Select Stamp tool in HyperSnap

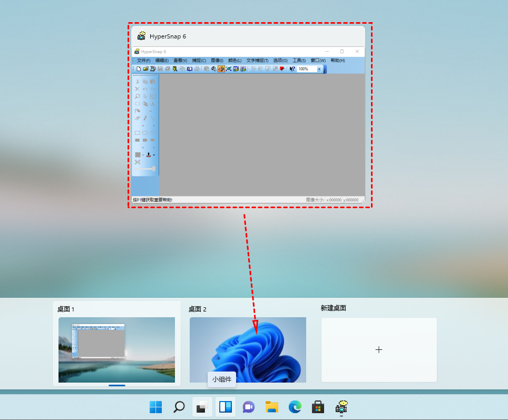coord(149,155)
